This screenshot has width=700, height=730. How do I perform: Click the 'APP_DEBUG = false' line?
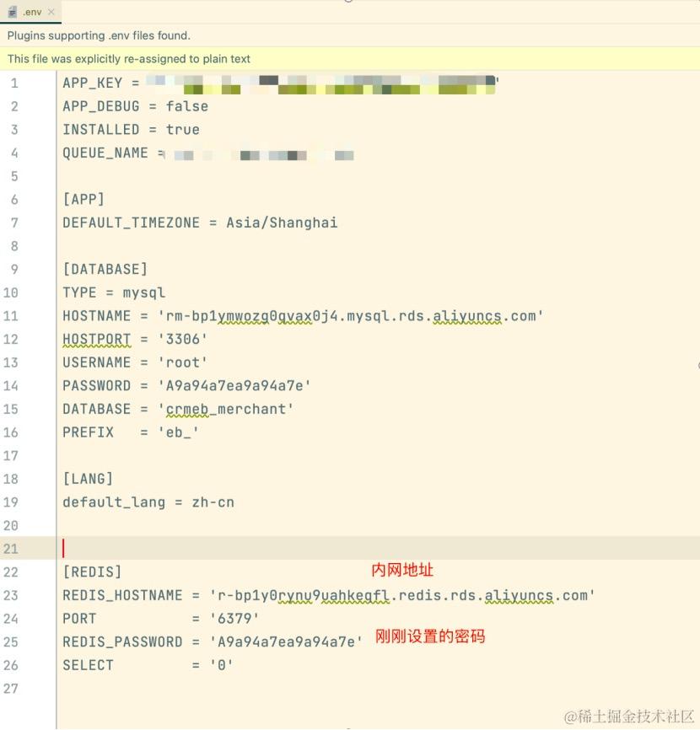[136, 106]
